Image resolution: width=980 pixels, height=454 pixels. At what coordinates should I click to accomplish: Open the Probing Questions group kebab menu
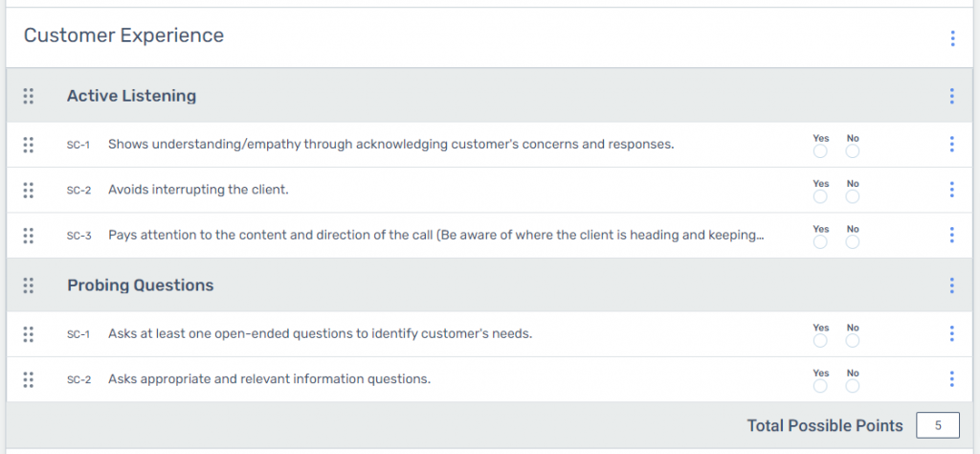point(952,285)
